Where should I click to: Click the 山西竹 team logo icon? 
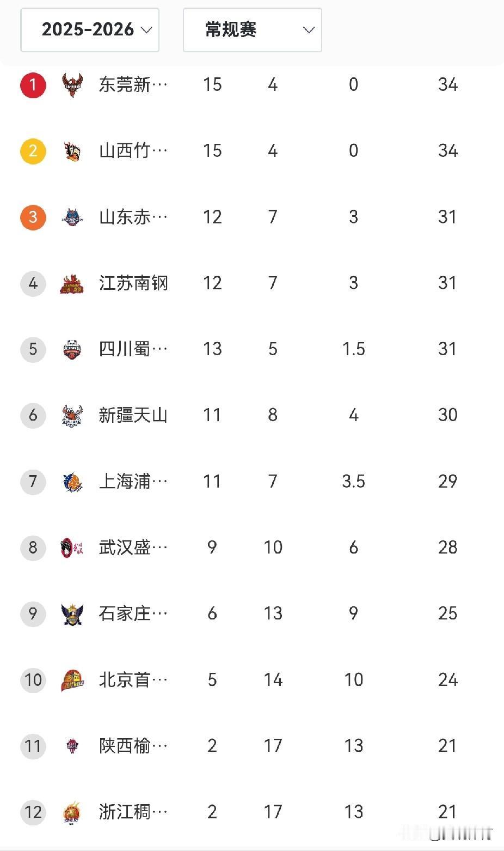click(72, 151)
